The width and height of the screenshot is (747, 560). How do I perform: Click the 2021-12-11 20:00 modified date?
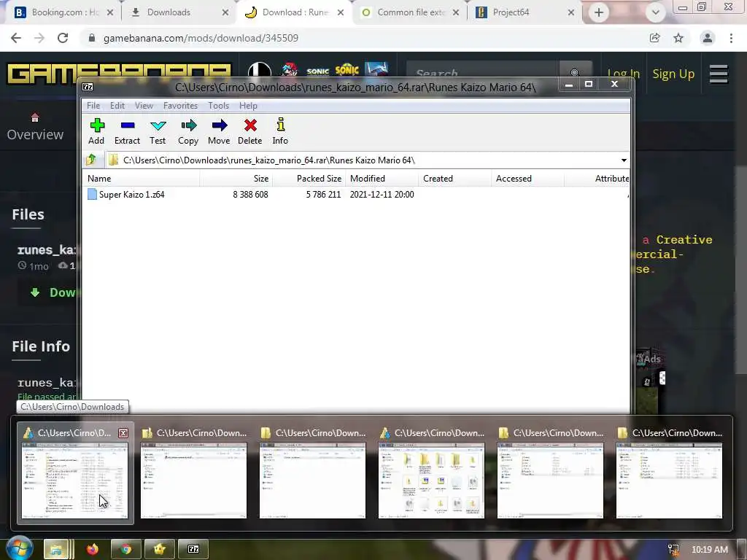tap(382, 194)
